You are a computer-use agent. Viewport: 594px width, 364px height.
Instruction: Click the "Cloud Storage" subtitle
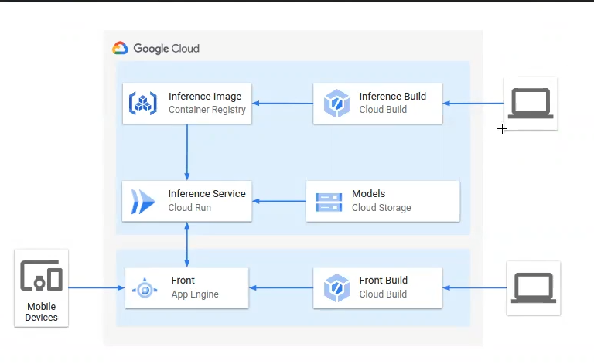click(x=381, y=207)
